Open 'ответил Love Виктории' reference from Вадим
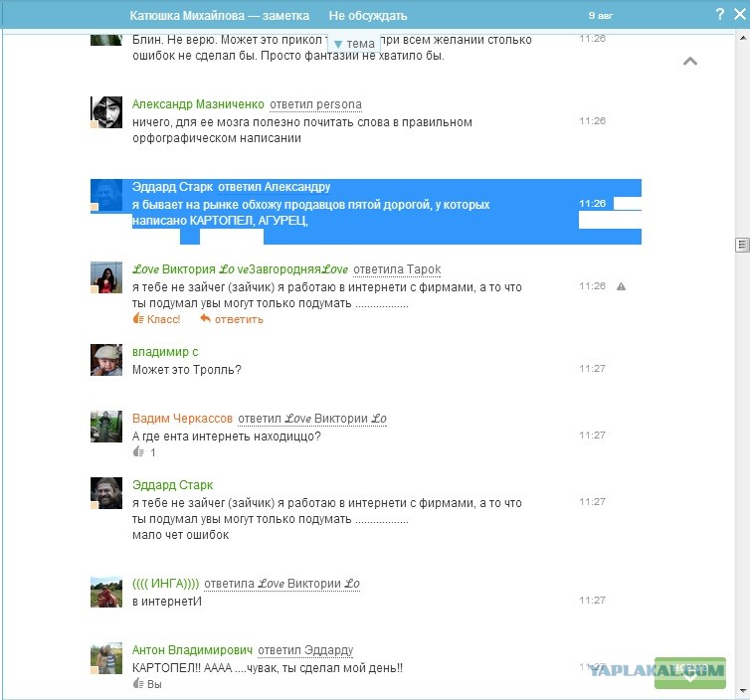Image resolution: width=750 pixels, height=700 pixels. (312, 419)
